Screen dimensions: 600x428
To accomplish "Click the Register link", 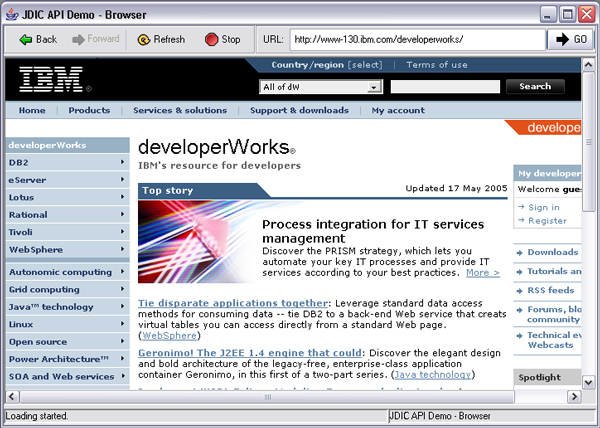I will click(x=548, y=221).
